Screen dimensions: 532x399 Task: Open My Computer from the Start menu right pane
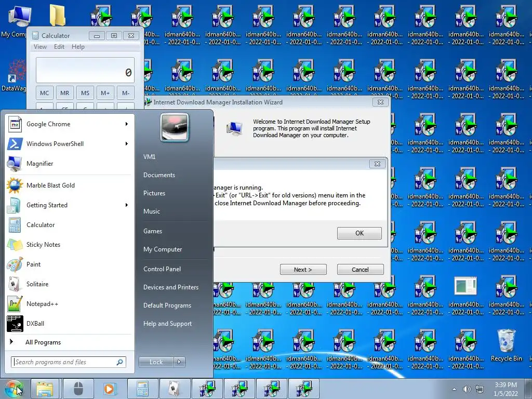coord(163,249)
